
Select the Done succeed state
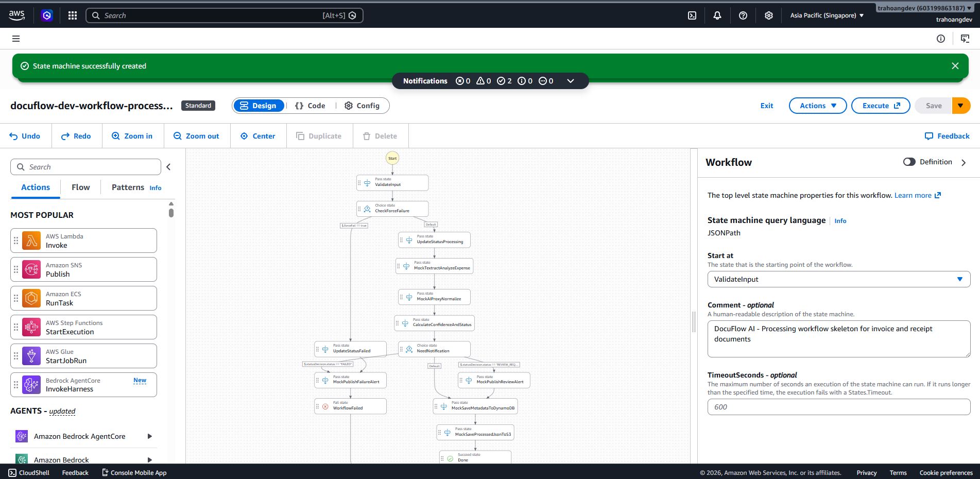[x=475, y=457]
